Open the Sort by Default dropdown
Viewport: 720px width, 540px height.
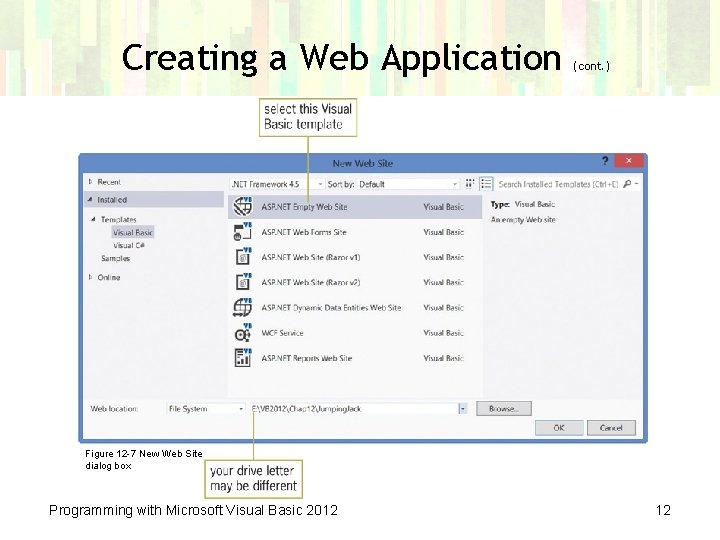408,184
